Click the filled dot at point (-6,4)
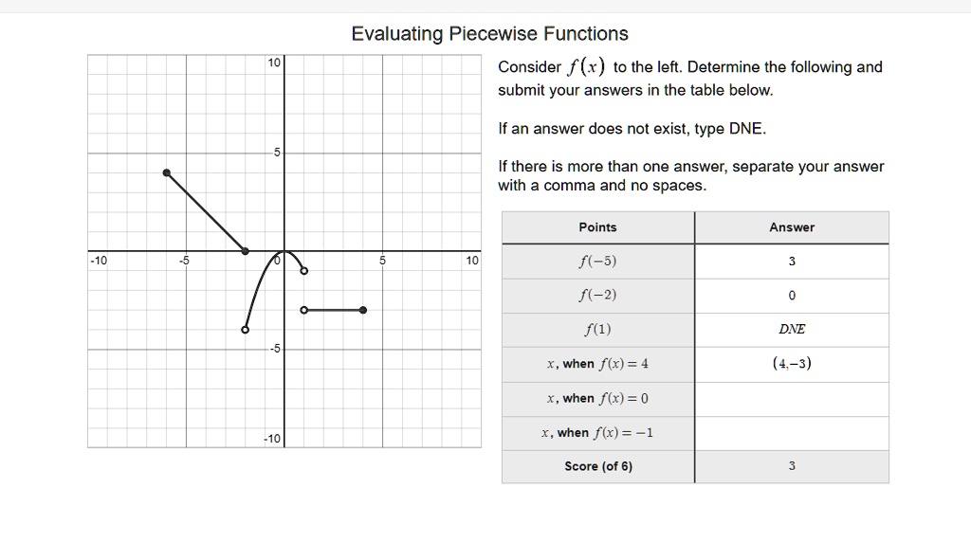The height and width of the screenshot is (560, 971). (x=167, y=172)
